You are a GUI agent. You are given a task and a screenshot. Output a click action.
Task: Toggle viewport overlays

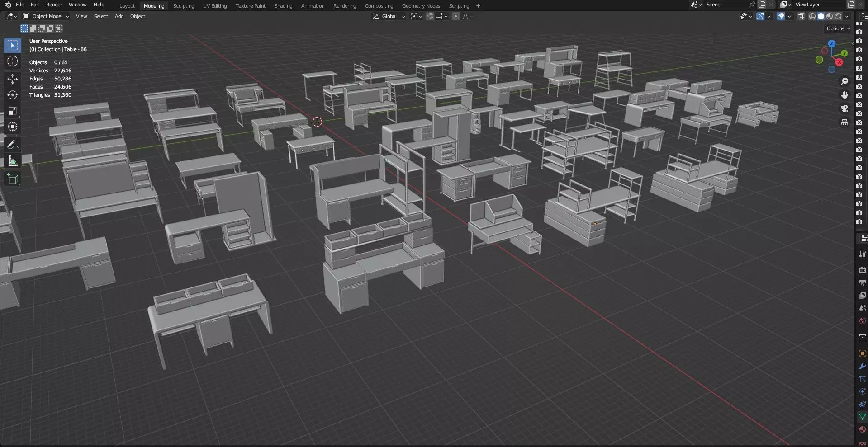click(781, 16)
